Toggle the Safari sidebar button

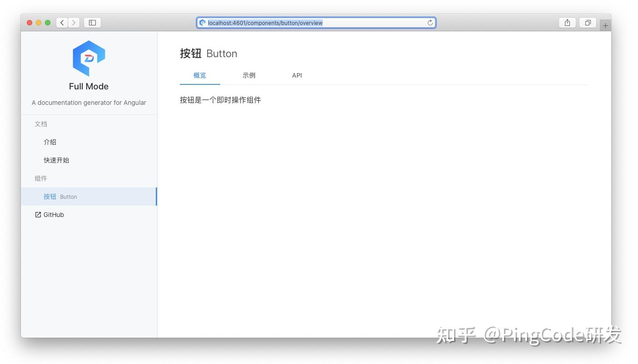pyautogui.click(x=92, y=23)
